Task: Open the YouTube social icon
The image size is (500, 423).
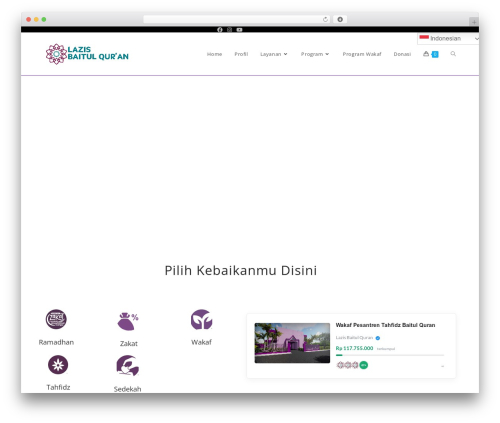Action: 239,30
